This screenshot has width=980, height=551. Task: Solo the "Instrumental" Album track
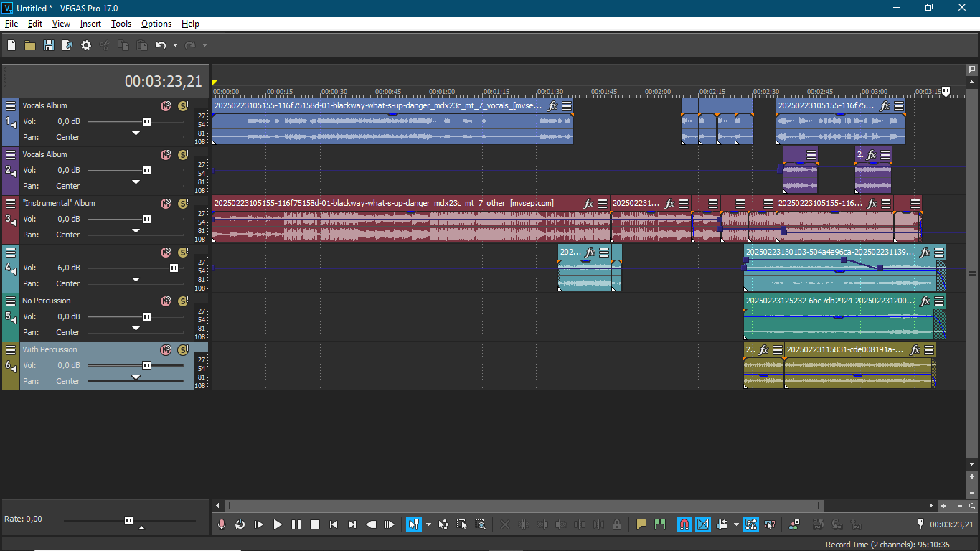(182, 203)
